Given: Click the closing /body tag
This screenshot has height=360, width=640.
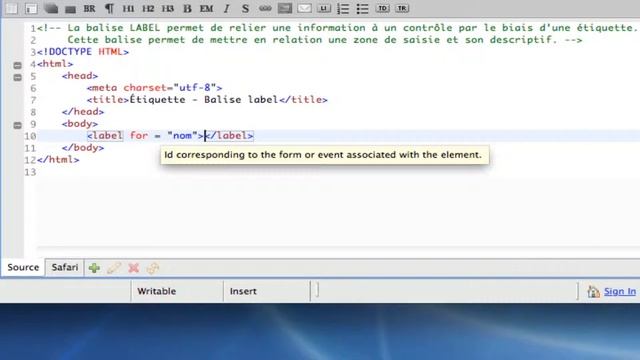Looking at the screenshot, I should [x=83, y=148].
